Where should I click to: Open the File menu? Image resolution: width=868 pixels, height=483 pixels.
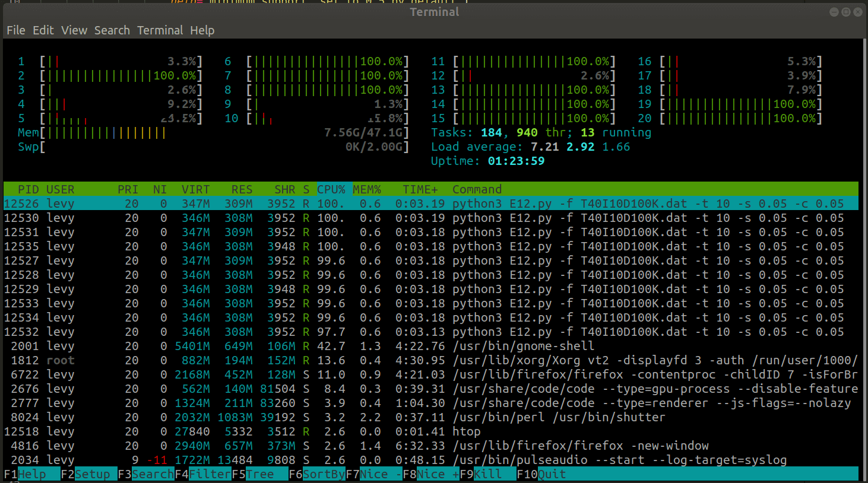click(15, 30)
